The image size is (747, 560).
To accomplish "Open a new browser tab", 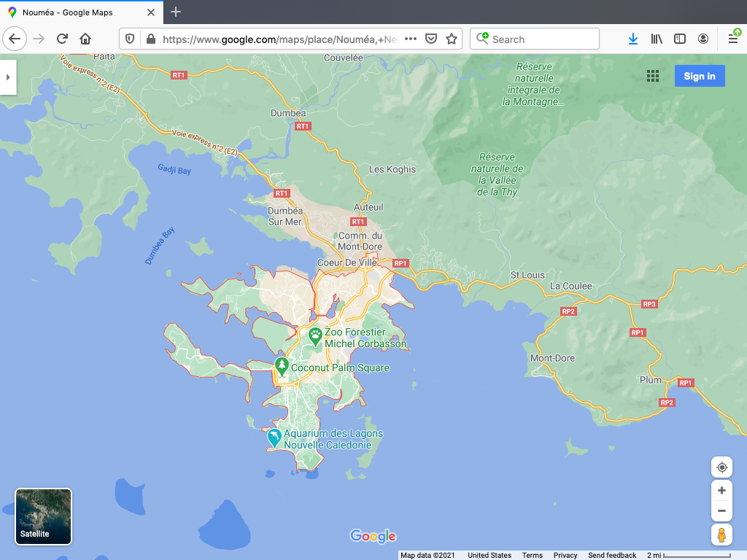I will click(176, 12).
